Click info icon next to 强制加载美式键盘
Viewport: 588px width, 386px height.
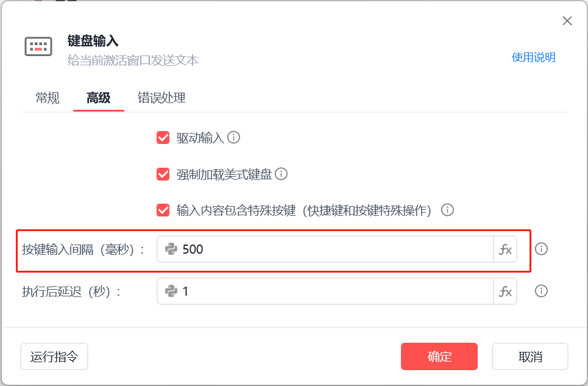(281, 174)
